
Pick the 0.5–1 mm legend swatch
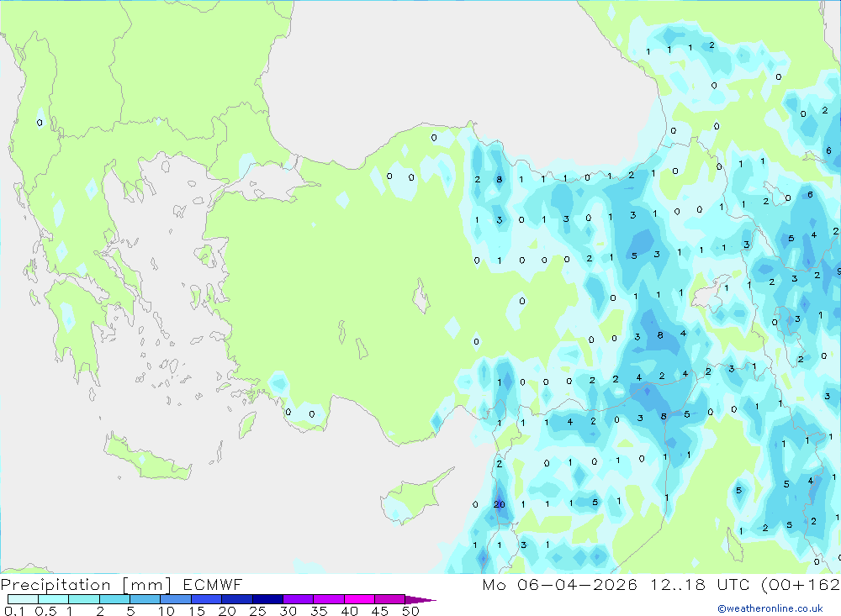(x=53, y=599)
